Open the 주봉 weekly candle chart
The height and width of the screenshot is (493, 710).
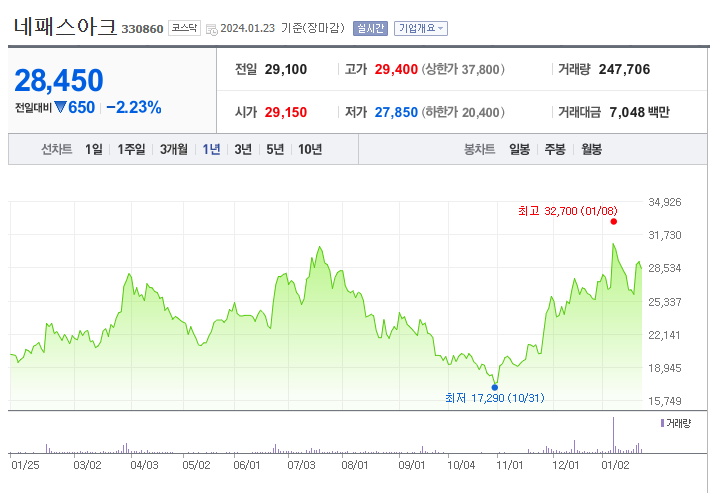[555, 149]
